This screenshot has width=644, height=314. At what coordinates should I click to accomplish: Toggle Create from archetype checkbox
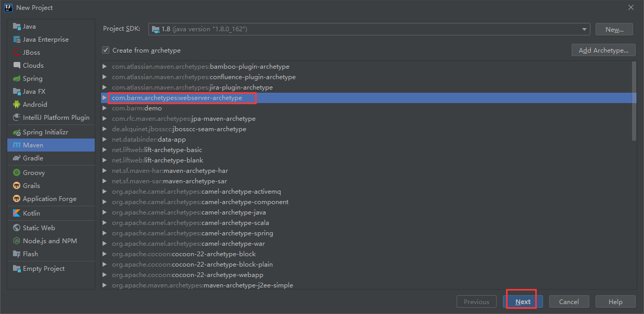(x=106, y=50)
